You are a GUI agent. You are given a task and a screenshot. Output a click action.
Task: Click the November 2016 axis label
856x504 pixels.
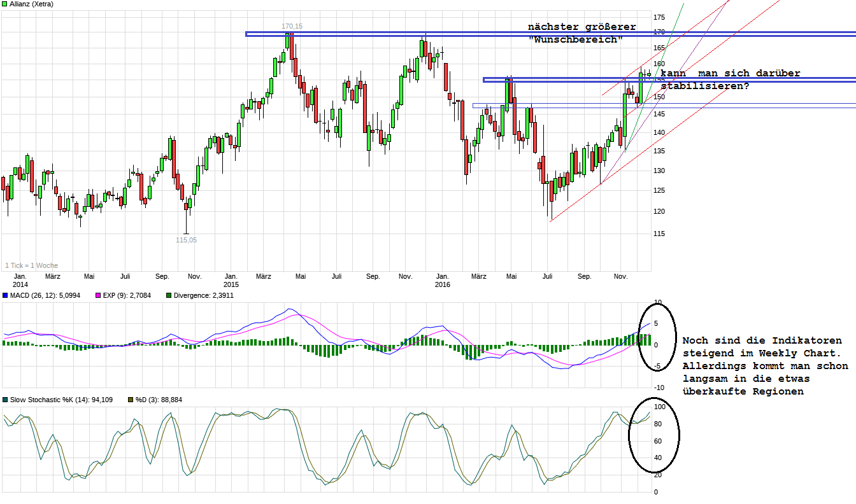tap(622, 276)
